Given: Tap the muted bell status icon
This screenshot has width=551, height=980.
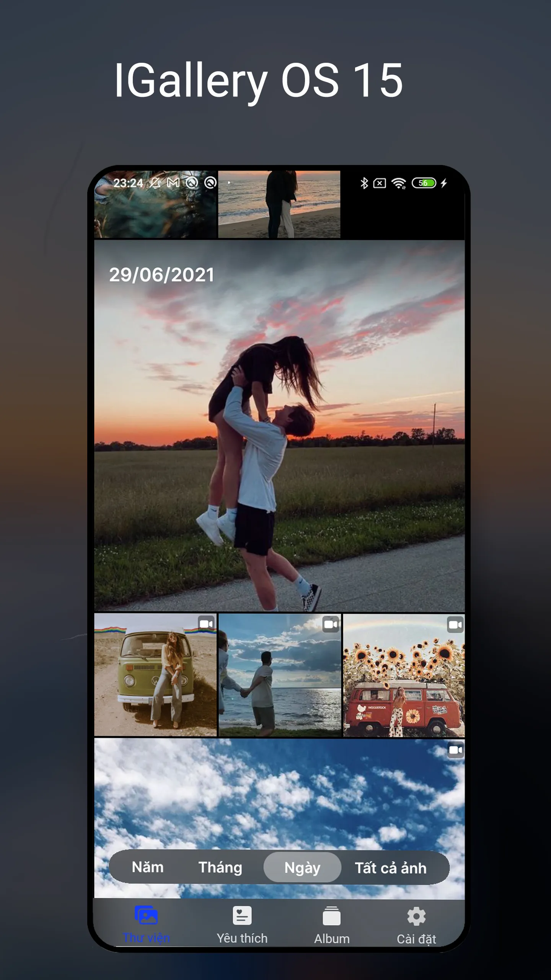Looking at the screenshot, I should [x=155, y=183].
